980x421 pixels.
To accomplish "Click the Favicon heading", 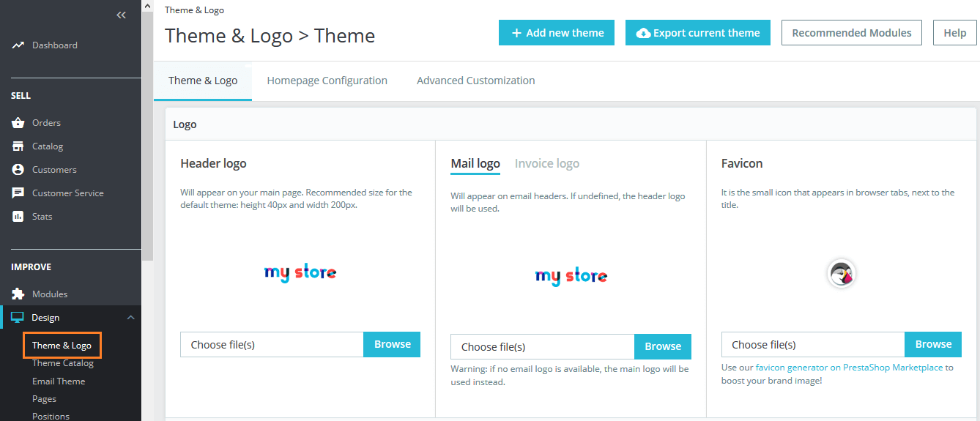I will pyautogui.click(x=742, y=164).
